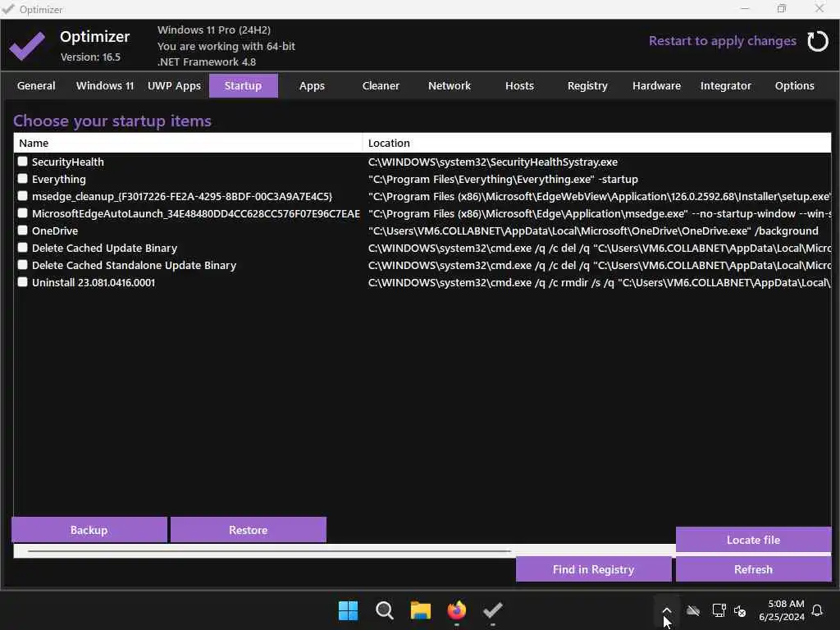Switch to the Windows 11 tab
The height and width of the screenshot is (630, 840).
click(x=105, y=85)
